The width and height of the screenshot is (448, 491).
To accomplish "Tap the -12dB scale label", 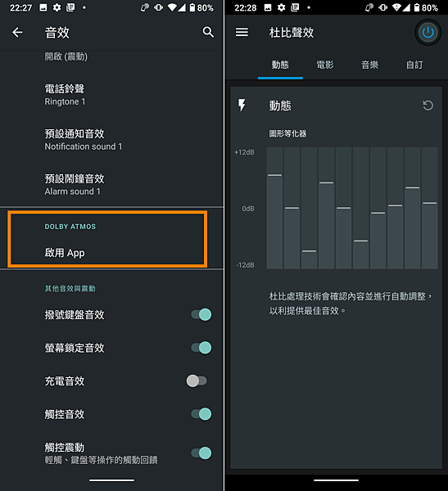I will pos(246,265).
